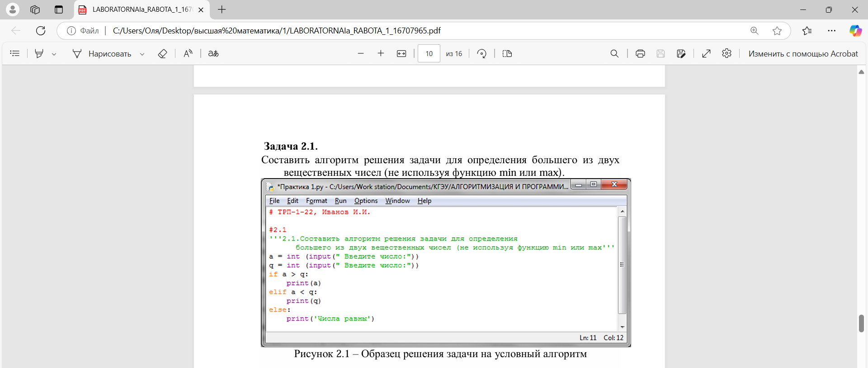Click the zoom magnifier in the address bar

[755, 31]
